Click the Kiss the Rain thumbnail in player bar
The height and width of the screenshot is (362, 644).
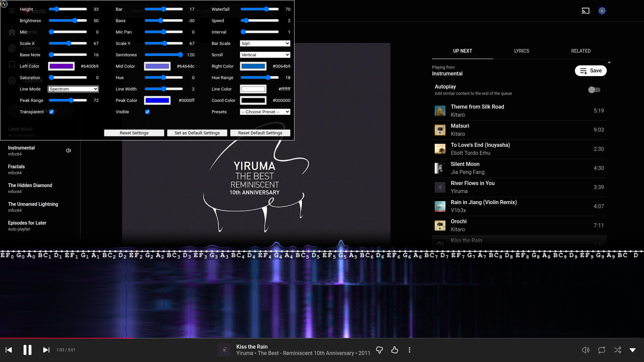click(x=224, y=350)
